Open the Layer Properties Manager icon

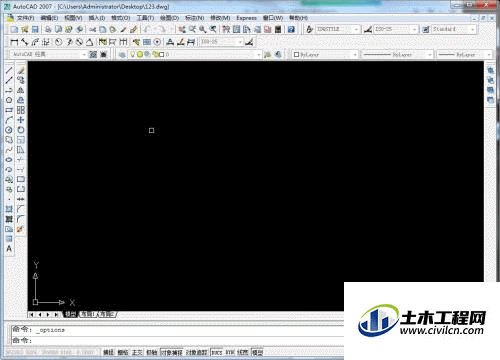[122, 54]
